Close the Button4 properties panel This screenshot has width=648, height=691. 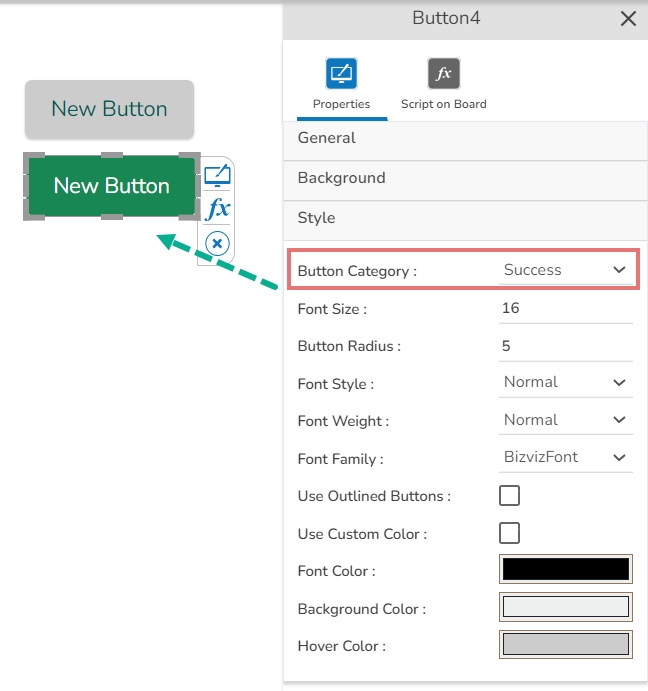pos(628,18)
